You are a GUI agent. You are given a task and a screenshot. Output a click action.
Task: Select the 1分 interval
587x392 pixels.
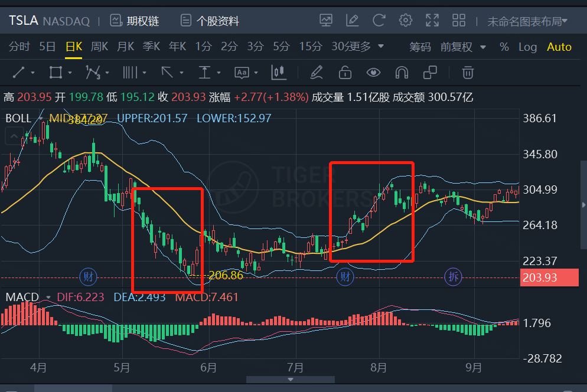click(x=204, y=47)
